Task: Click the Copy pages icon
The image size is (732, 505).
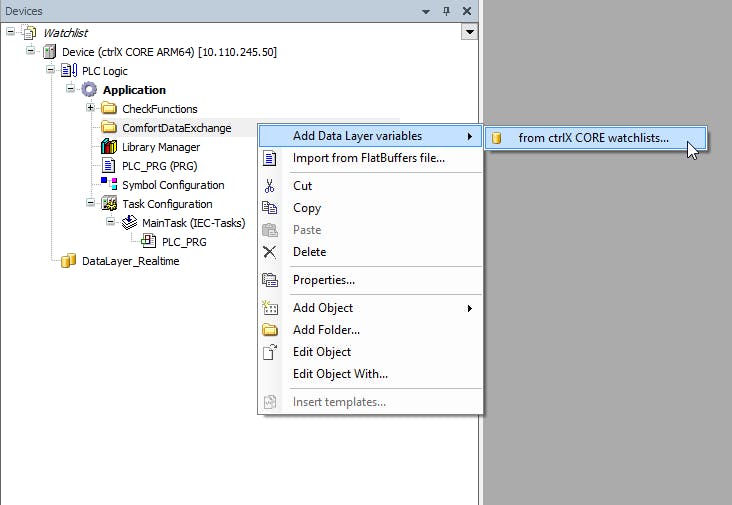Action: tap(269, 208)
